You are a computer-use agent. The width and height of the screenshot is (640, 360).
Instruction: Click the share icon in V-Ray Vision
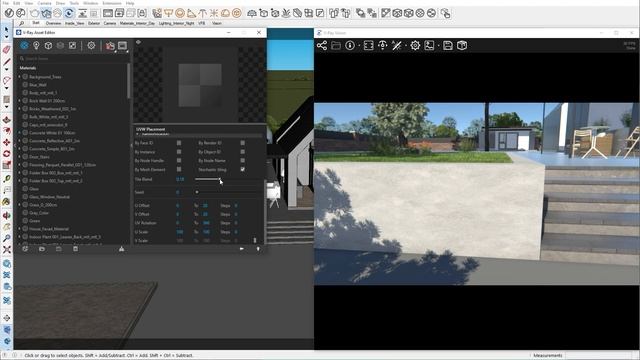pyautogui.click(x=322, y=45)
